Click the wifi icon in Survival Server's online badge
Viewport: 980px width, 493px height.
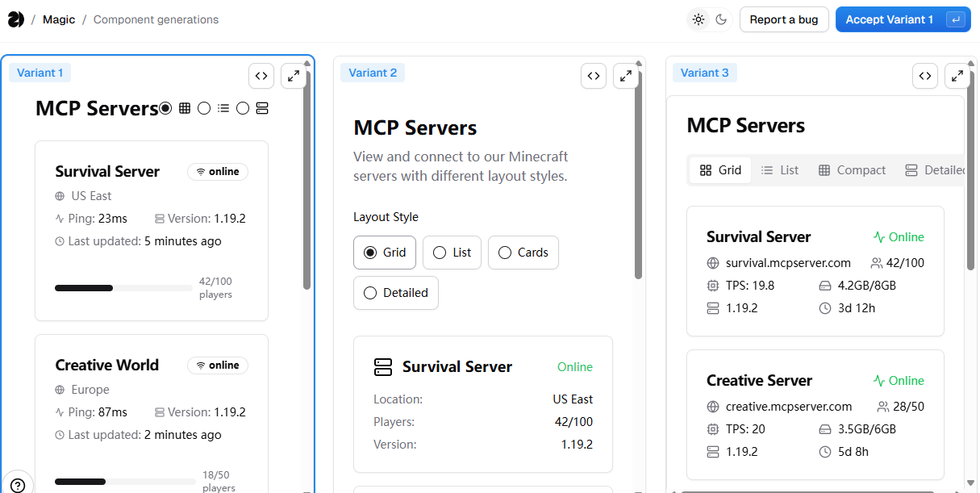point(200,172)
